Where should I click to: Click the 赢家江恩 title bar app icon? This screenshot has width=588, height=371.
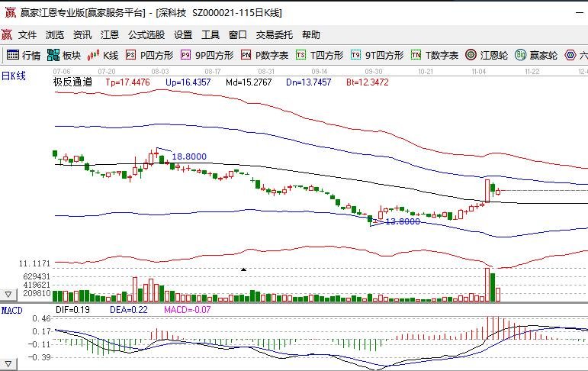coord(10,12)
